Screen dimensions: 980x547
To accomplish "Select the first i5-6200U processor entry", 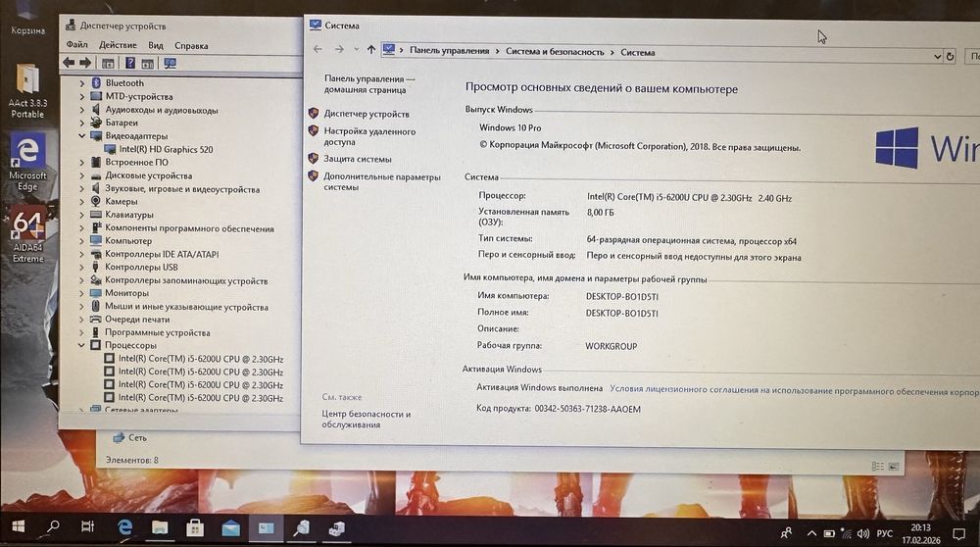I will (x=201, y=359).
